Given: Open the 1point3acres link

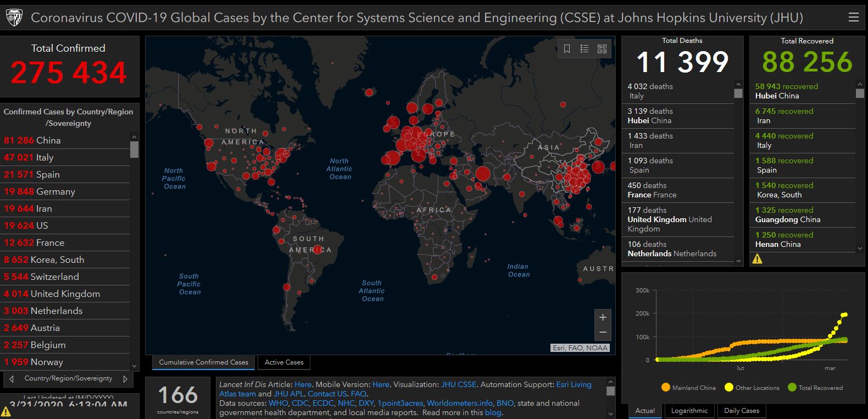Looking at the screenshot, I should [400, 403].
